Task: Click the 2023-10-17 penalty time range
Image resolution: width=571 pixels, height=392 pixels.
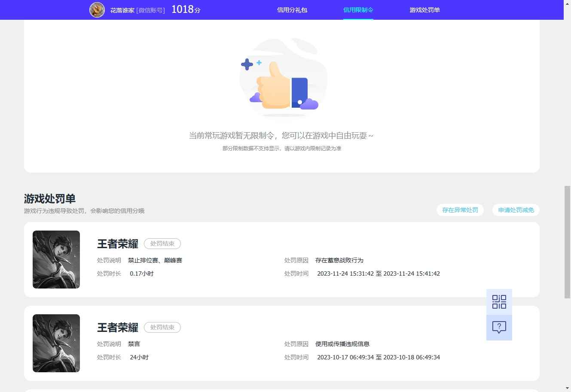Action: pyautogui.click(x=379, y=357)
